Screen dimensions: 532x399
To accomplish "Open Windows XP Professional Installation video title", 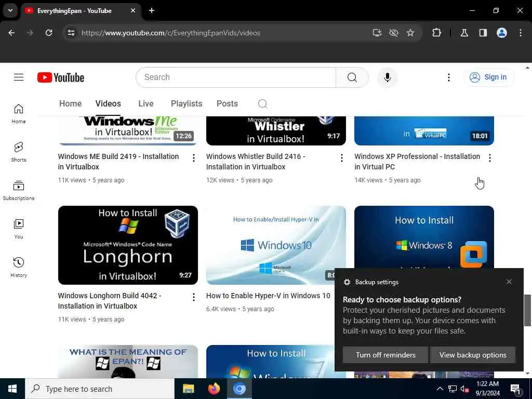I will 417,162.
